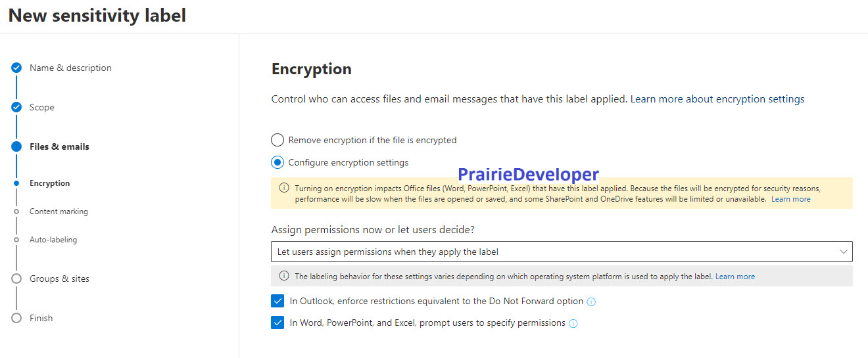This screenshot has height=358, width=868.
Task: Click the info icon in yellow encryption warning
Action: pyautogui.click(x=284, y=188)
